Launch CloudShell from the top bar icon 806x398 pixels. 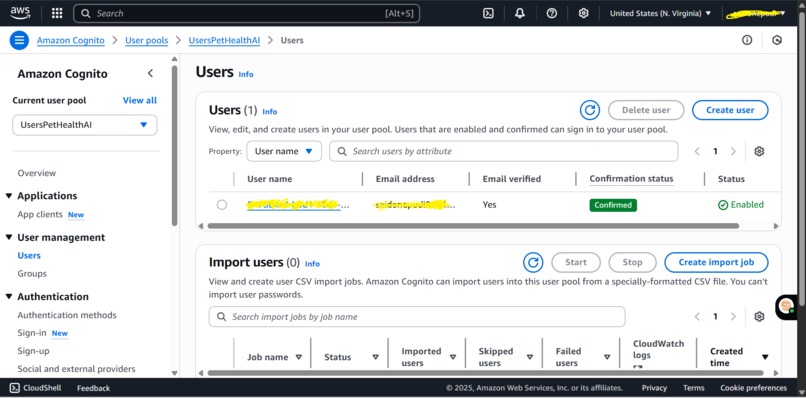click(488, 13)
